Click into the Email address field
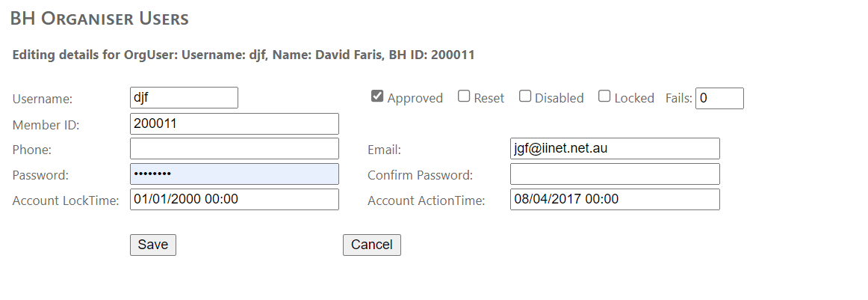868x300 pixels. coord(614,149)
